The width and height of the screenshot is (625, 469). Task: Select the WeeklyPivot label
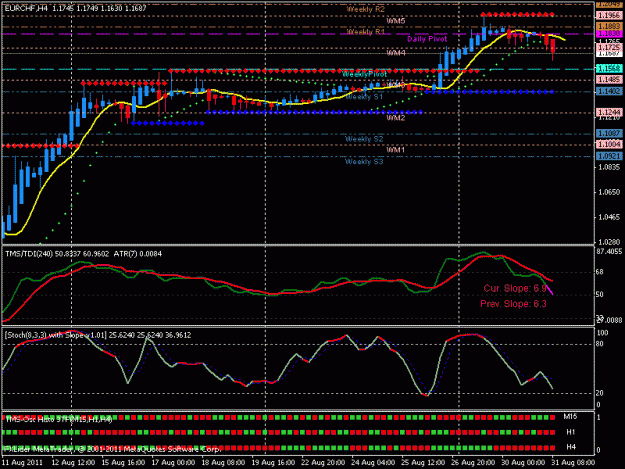[364, 74]
